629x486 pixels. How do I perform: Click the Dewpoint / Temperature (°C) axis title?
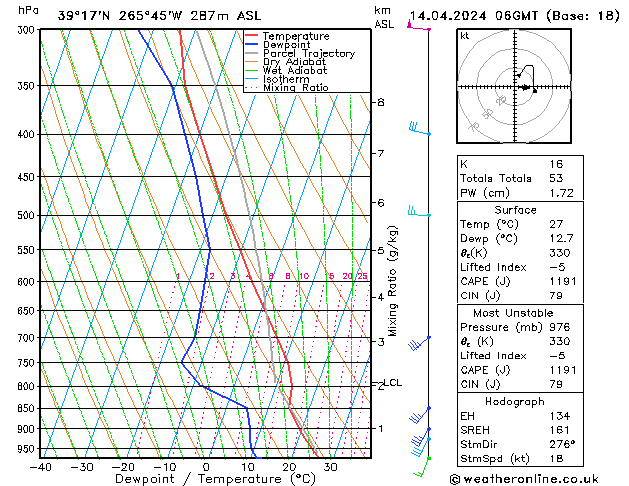pyautogui.click(x=215, y=479)
